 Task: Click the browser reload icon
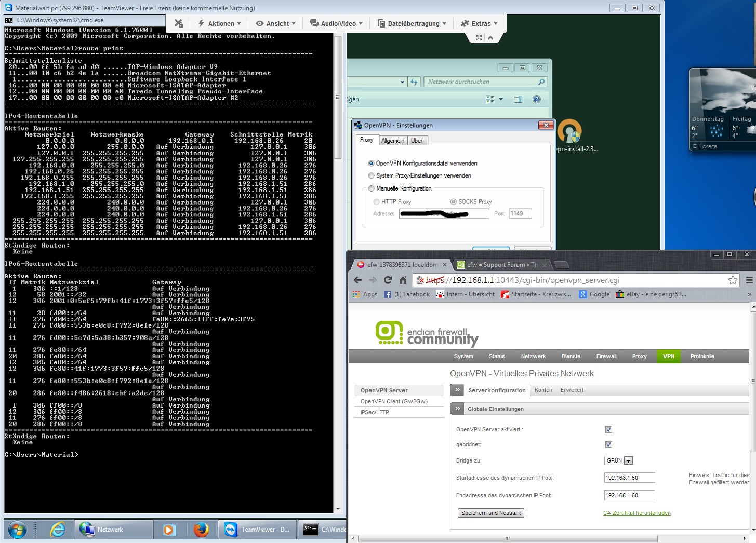pyautogui.click(x=388, y=280)
